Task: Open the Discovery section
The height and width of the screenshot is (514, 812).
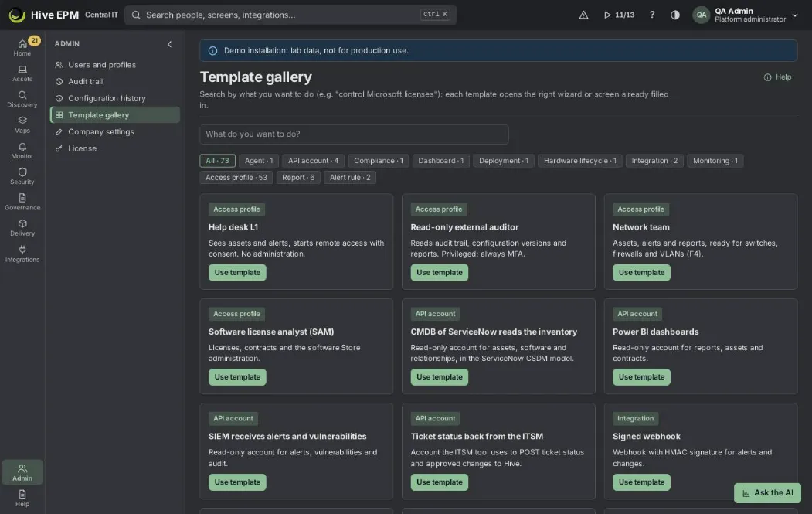Action: [22, 99]
